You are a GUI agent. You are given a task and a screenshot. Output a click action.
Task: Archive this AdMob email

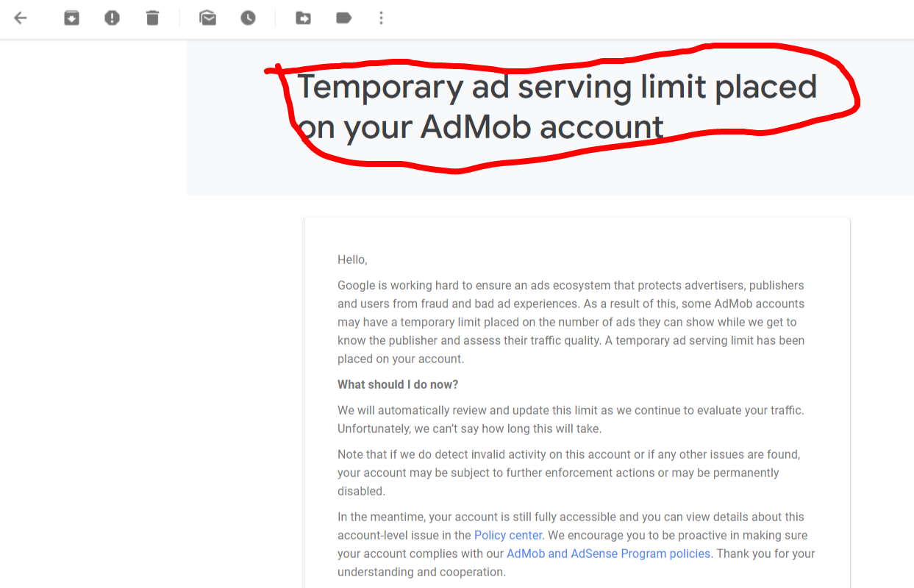71,18
